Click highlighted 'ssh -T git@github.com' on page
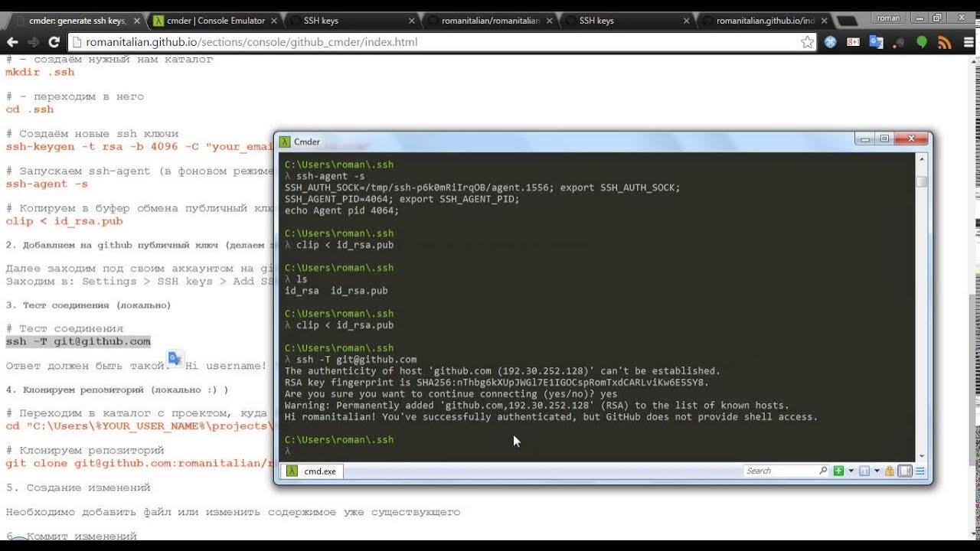The height and width of the screenshot is (551, 980). (78, 341)
